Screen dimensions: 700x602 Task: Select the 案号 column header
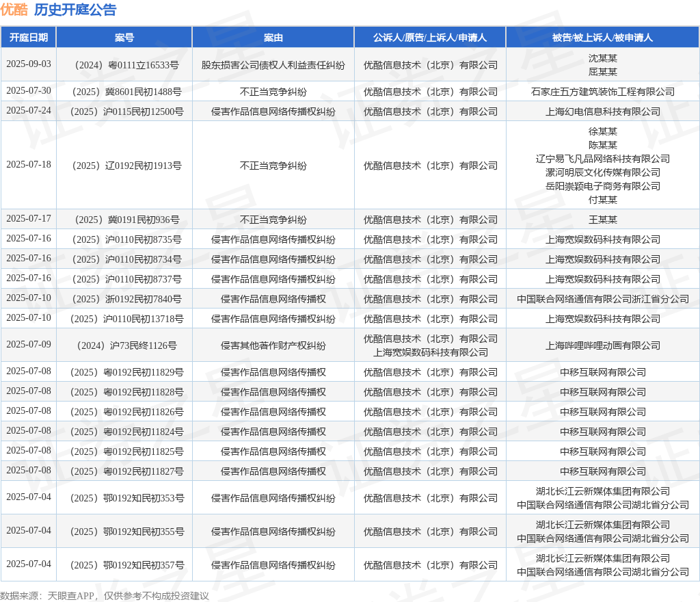click(x=124, y=38)
